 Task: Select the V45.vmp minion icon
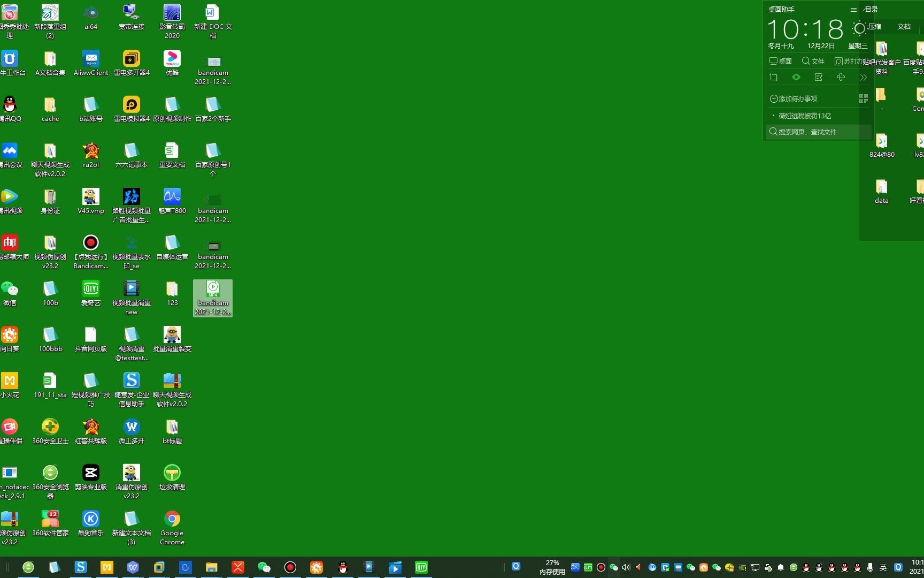91,201
